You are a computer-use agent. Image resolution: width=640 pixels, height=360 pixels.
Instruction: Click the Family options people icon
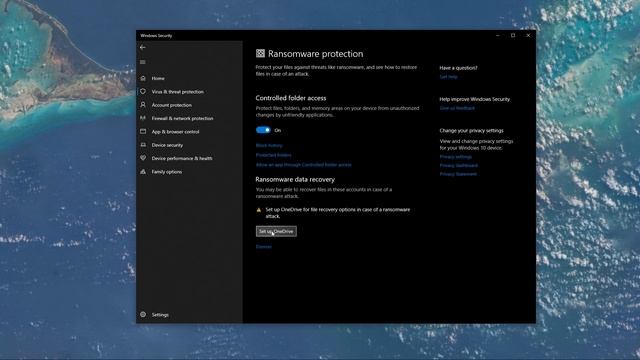[143, 171]
